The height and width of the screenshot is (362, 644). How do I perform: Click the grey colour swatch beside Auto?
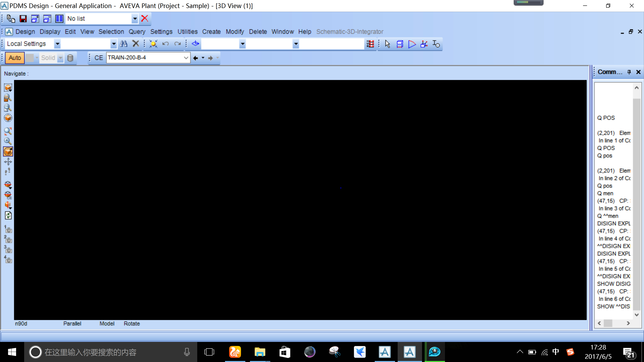30,58
